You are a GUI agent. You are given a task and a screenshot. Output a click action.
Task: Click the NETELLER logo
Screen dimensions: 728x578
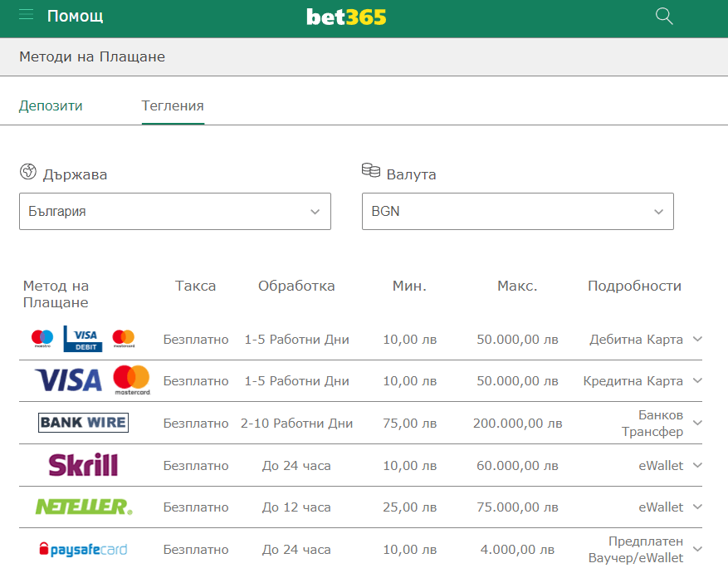[84, 507]
